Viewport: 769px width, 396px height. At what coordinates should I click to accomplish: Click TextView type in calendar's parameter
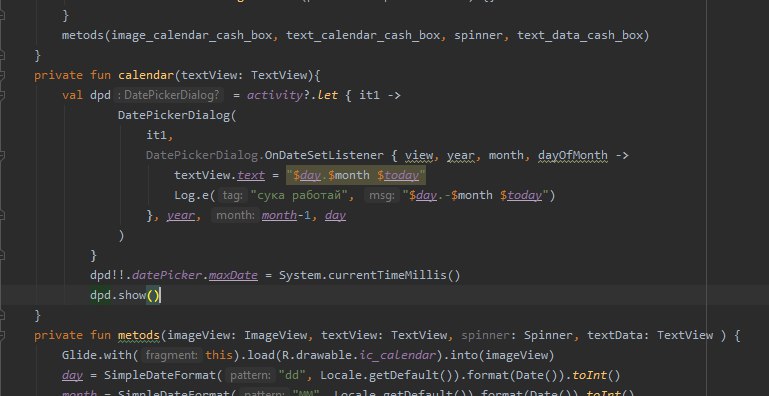tap(279, 75)
